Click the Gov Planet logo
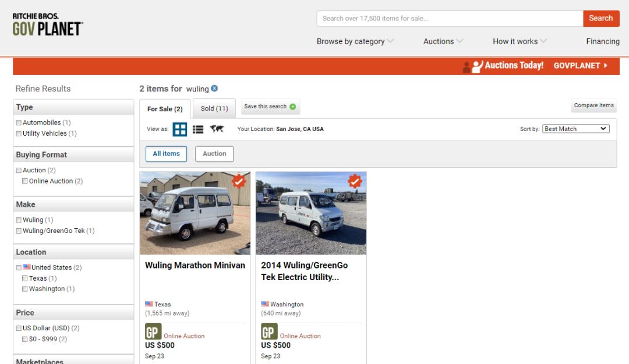Viewport: 629px width, 364px height. 48,24
